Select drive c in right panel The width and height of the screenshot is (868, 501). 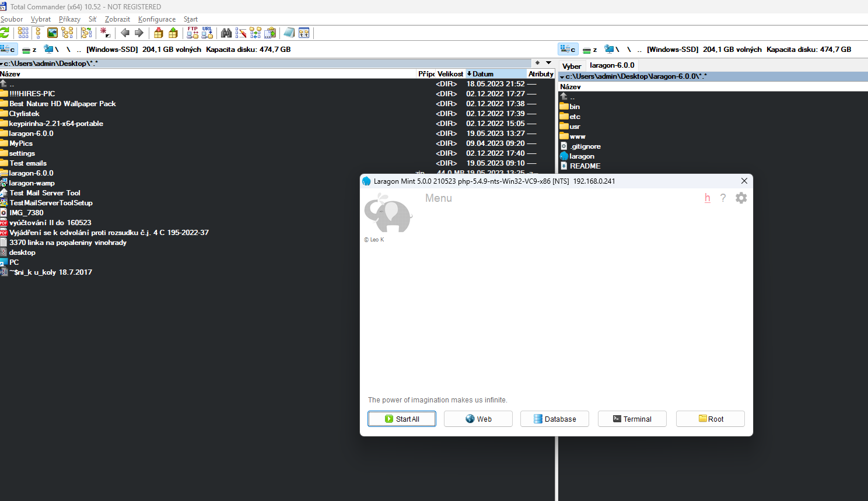pos(568,50)
